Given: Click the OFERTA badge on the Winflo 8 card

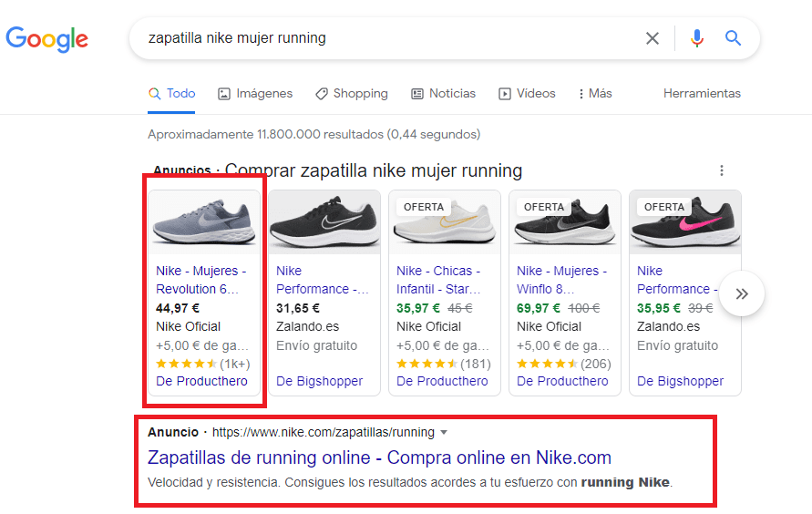Looking at the screenshot, I should click(544, 207).
